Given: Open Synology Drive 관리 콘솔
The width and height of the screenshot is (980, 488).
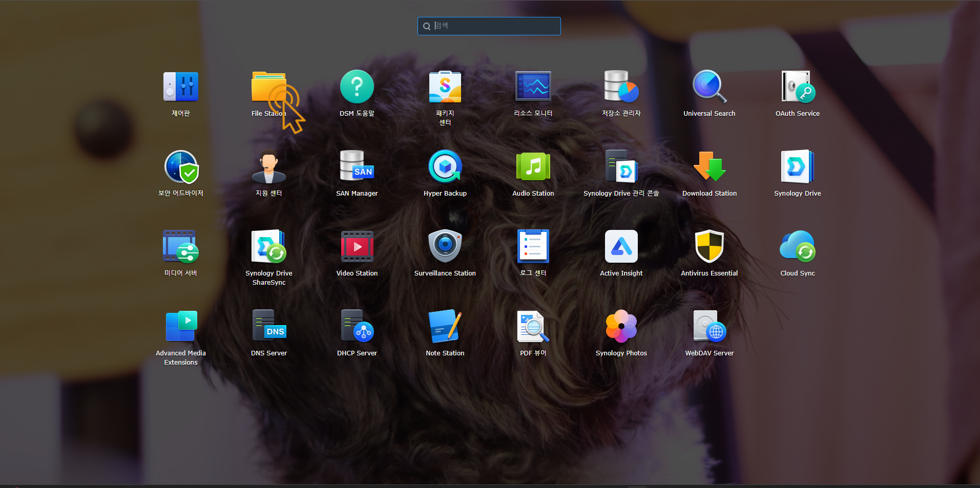Looking at the screenshot, I should point(621,166).
